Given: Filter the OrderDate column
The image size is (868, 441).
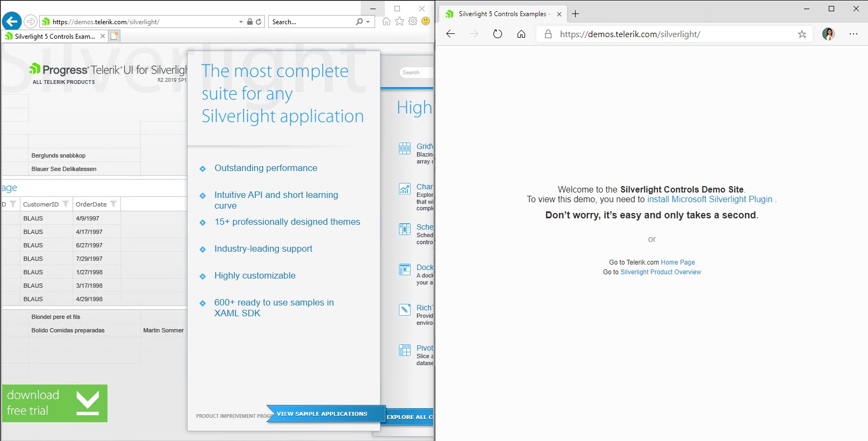Looking at the screenshot, I should pyautogui.click(x=113, y=204).
